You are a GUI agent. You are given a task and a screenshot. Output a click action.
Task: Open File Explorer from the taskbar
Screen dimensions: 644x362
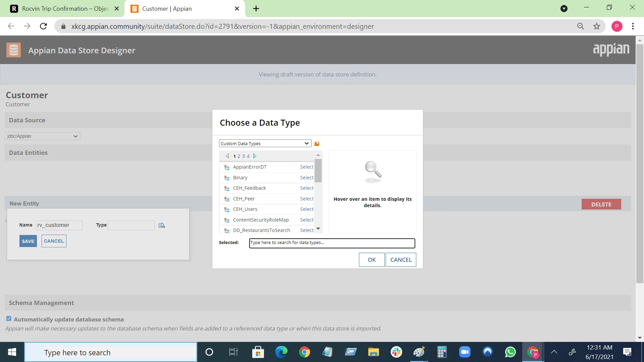coord(373,352)
